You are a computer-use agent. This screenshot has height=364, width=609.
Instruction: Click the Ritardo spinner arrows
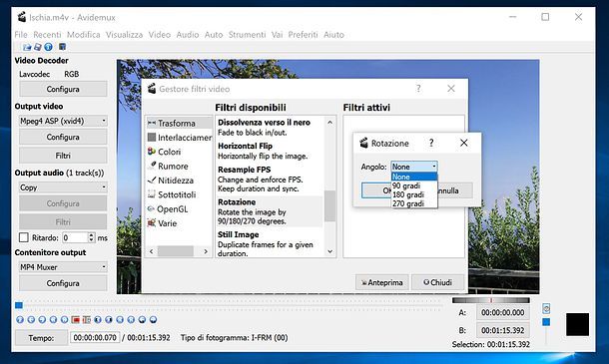pyautogui.click(x=91, y=237)
